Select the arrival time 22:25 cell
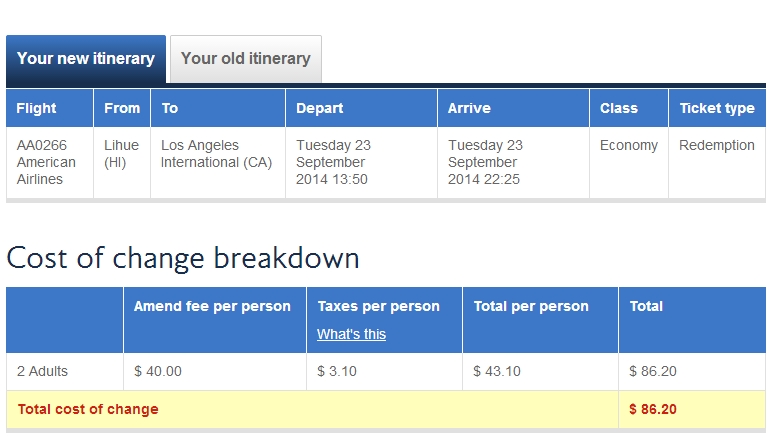The height and width of the screenshot is (447, 784). click(x=514, y=162)
